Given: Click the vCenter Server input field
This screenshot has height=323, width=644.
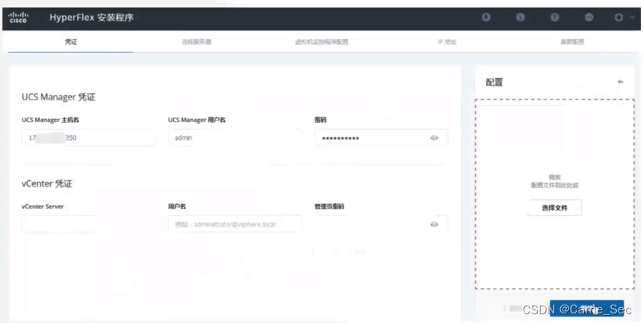Looking at the screenshot, I should tap(89, 224).
